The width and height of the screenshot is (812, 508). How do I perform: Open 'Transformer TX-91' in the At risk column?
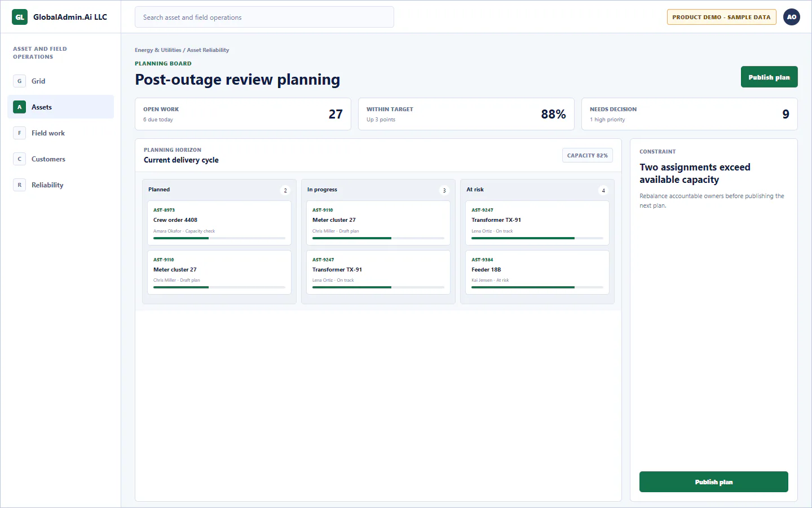point(496,220)
